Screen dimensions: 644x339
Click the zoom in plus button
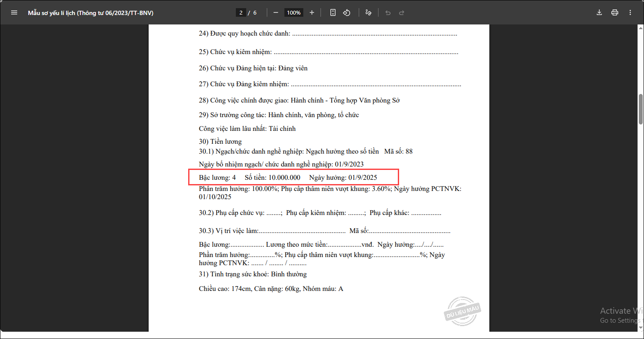pos(312,12)
